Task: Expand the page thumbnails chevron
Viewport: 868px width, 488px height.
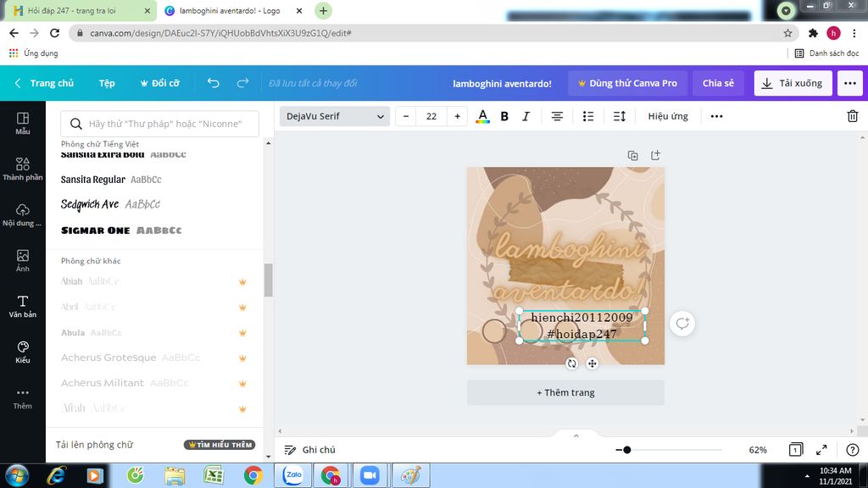Action: pos(576,436)
